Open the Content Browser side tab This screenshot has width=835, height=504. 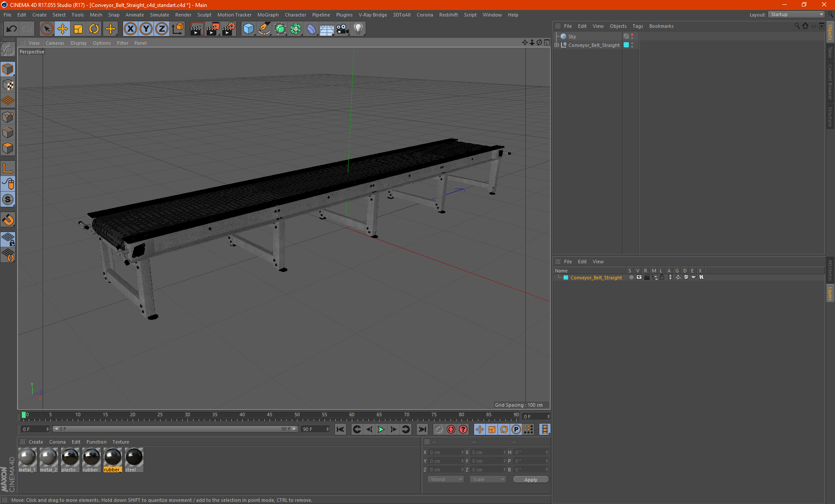click(830, 82)
